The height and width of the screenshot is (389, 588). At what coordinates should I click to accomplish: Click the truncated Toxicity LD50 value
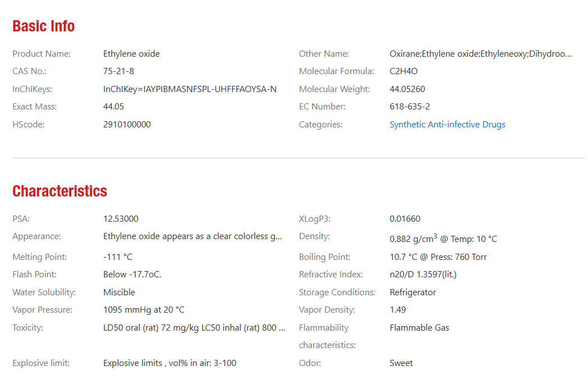click(x=194, y=328)
